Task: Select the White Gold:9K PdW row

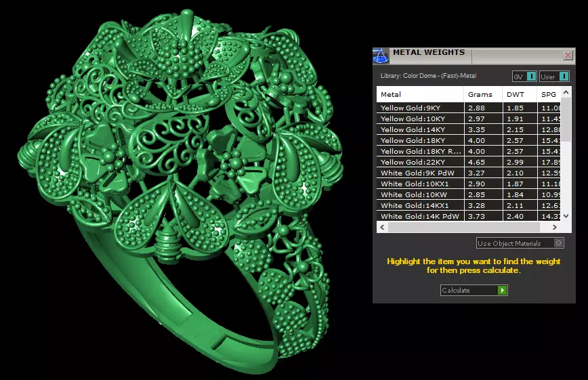Action: click(468, 173)
